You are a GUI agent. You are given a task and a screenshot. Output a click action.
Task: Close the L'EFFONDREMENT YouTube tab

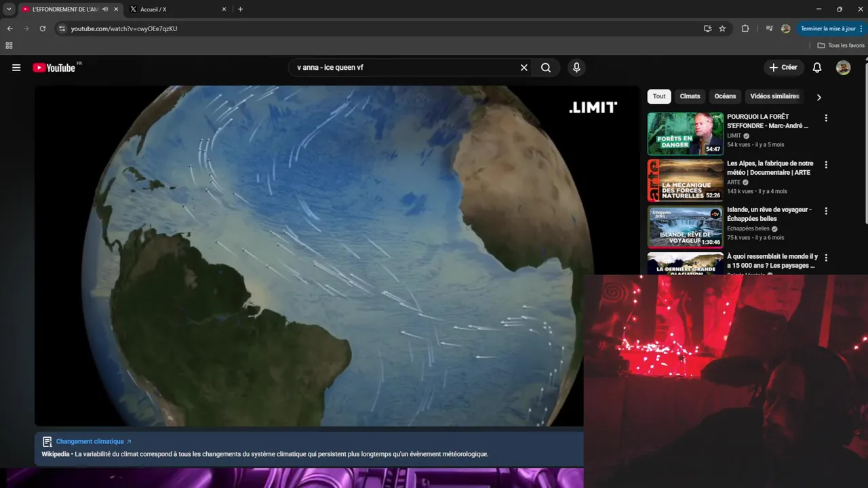(x=116, y=9)
